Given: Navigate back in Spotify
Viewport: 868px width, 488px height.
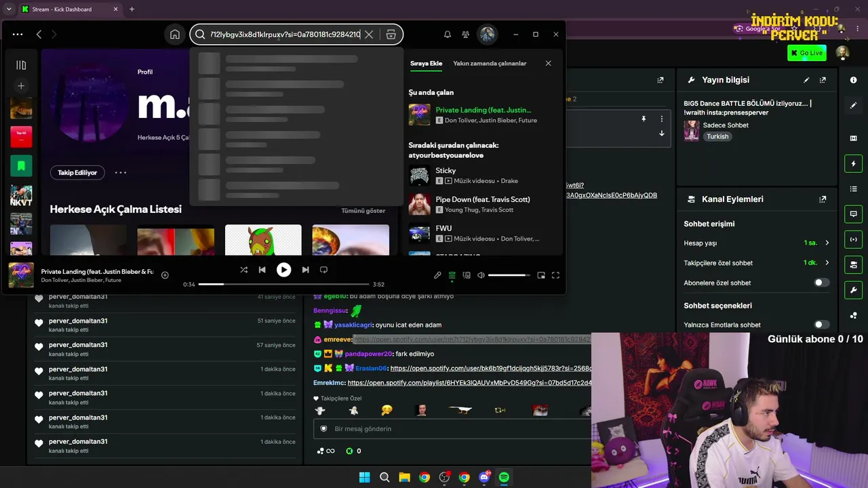Looking at the screenshot, I should point(39,35).
